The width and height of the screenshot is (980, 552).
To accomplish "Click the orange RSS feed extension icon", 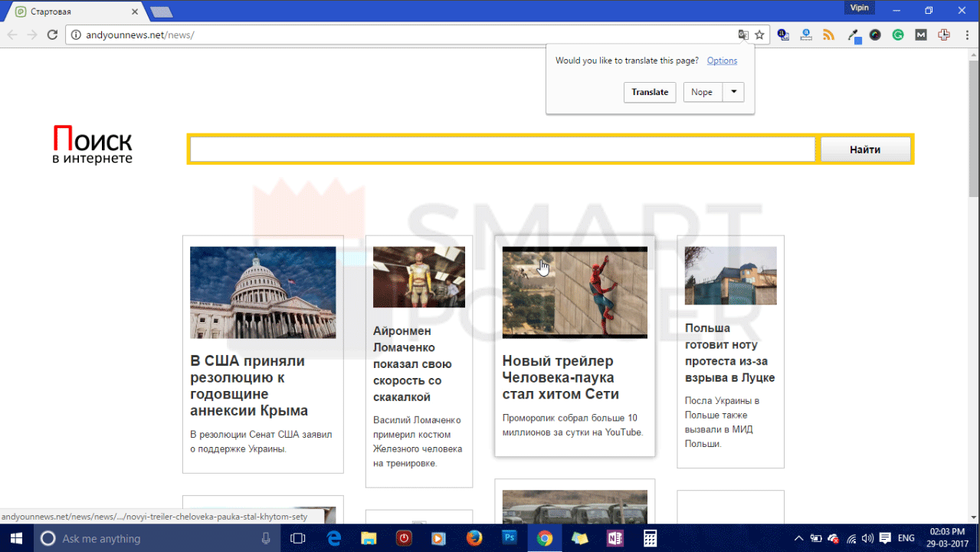I will (828, 34).
